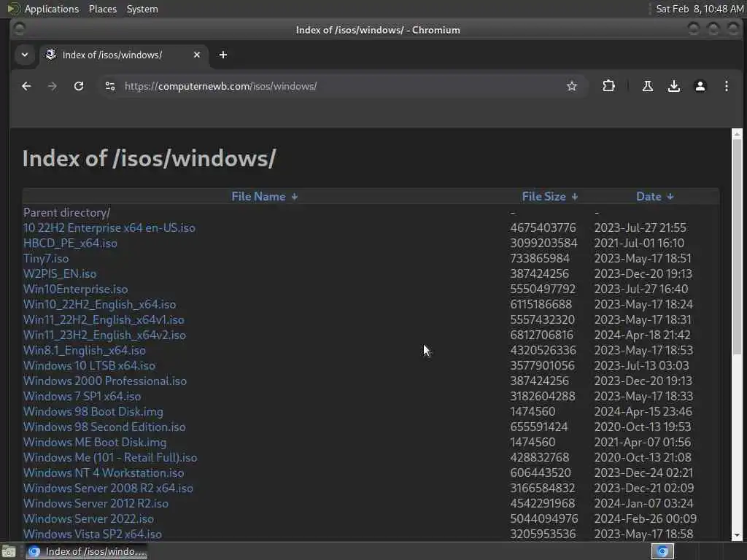
Task: Open the tab search dropdown arrow
Action: [x=25, y=55]
